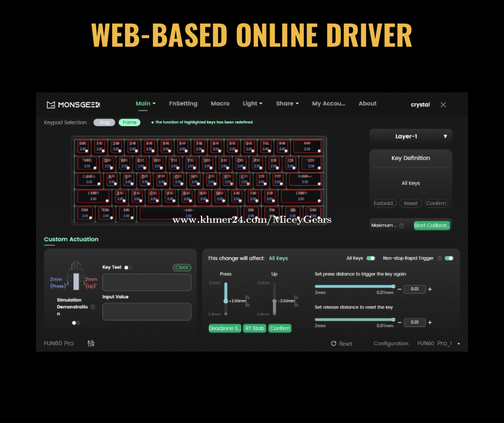Select the Z key on the keyboard
This screenshot has width=504, height=423.
point(120,196)
